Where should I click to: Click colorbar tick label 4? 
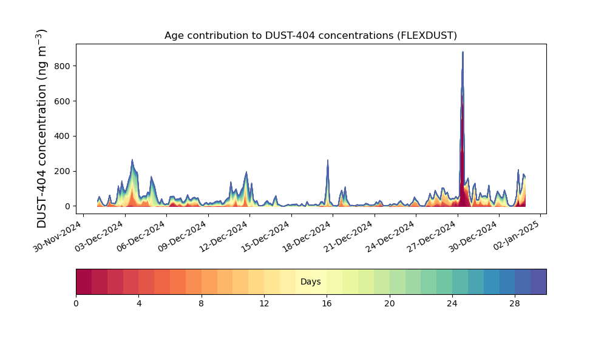click(139, 304)
